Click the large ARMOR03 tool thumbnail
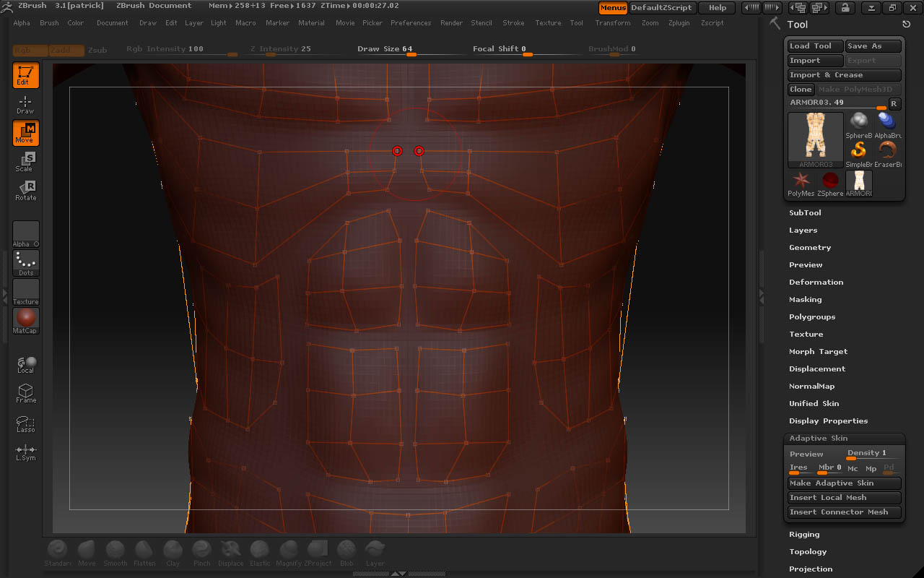Viewport: 924px width, 578px height. (x=816, y=139)
